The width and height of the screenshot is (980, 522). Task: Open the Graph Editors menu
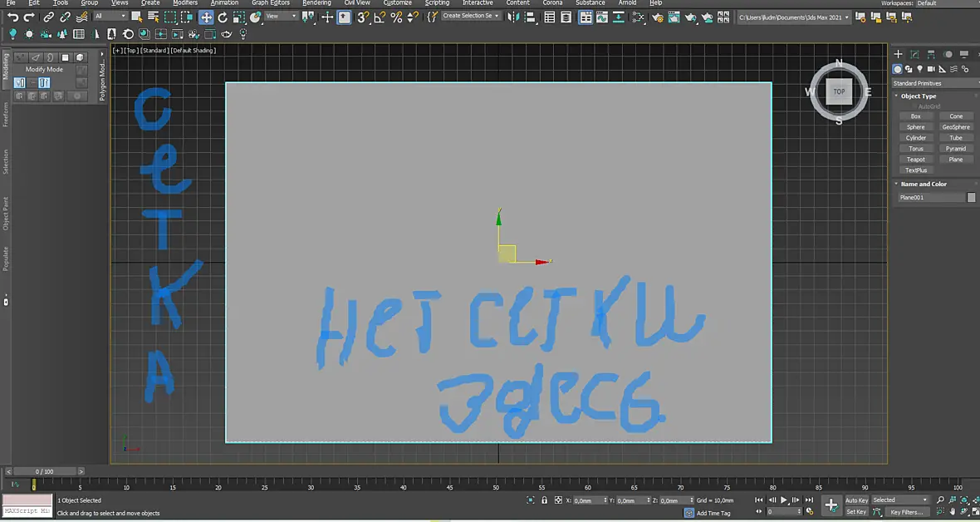click(x=271, y=3)
